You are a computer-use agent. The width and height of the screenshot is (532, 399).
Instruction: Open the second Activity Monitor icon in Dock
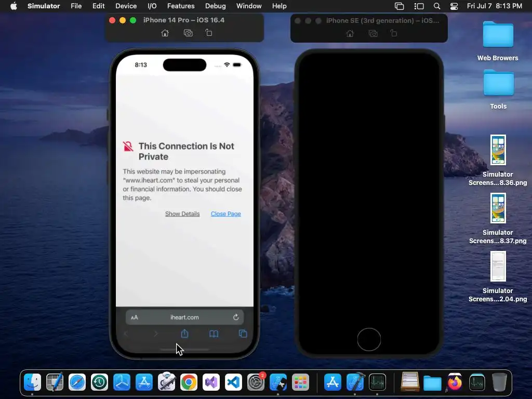tap(477, 382)
